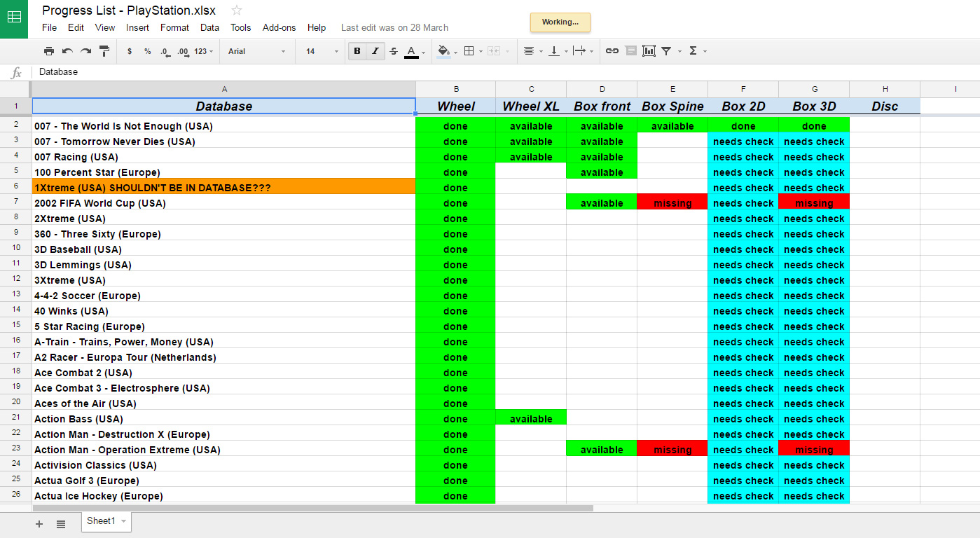980x538 pixels.
Task: Toggle strikethrough formatting
Action: 394,51
